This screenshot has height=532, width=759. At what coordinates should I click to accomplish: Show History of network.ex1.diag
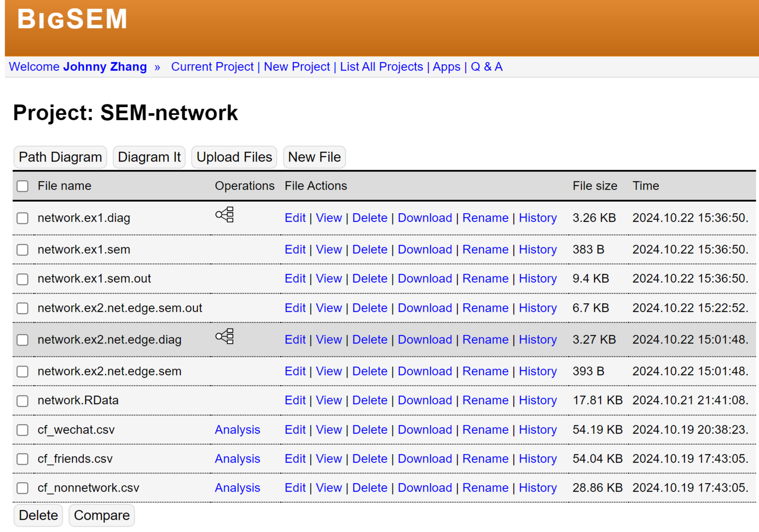(x=538, y=217)
